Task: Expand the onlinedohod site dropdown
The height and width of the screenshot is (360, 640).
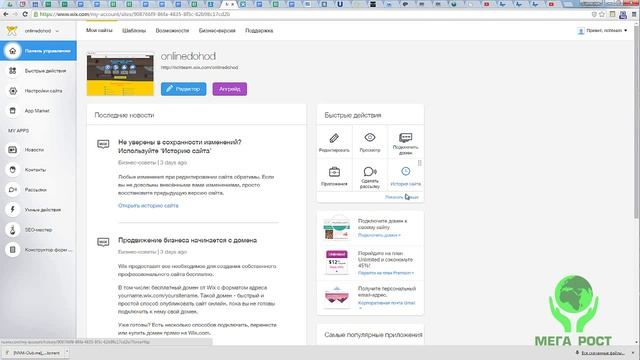Action: click(x=42, y=31)
